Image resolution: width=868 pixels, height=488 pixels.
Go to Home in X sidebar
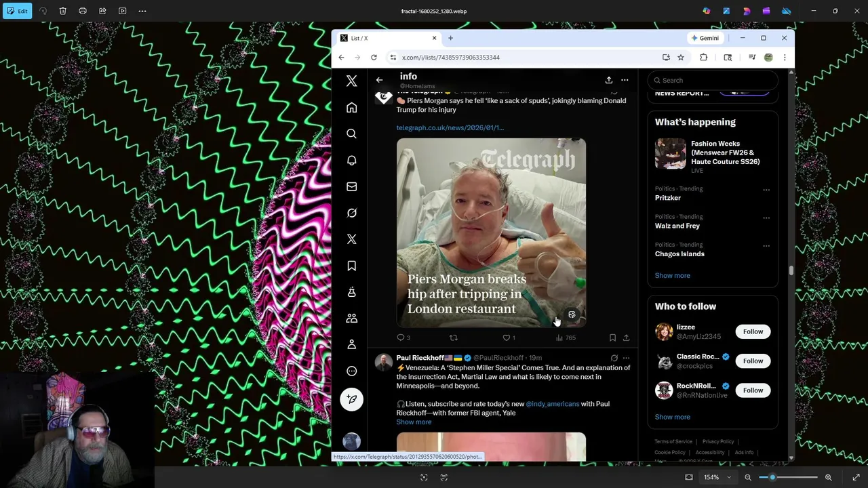click(x=351, y=108)
